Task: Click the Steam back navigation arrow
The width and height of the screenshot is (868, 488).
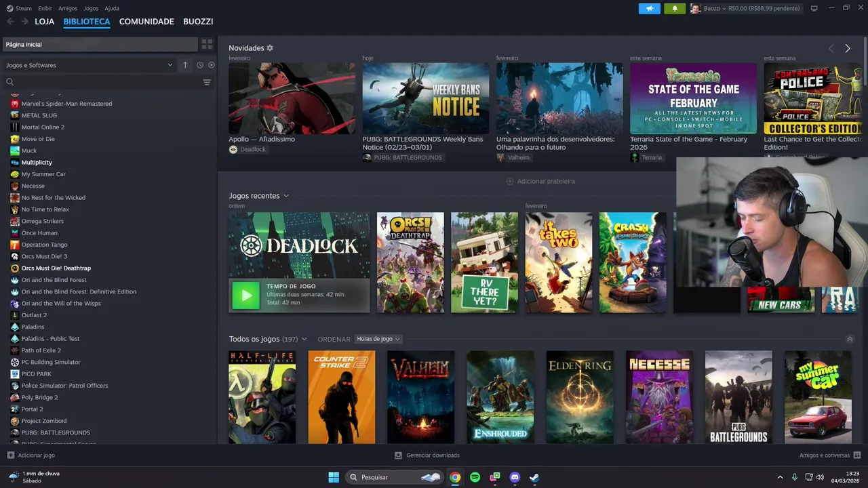Action: 10,22
